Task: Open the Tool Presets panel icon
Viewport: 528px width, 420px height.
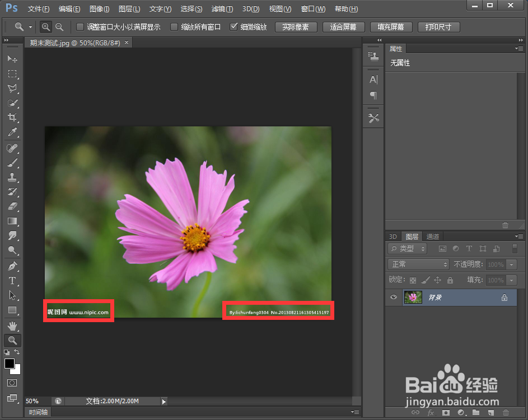Action: click(x=373, y=119)
